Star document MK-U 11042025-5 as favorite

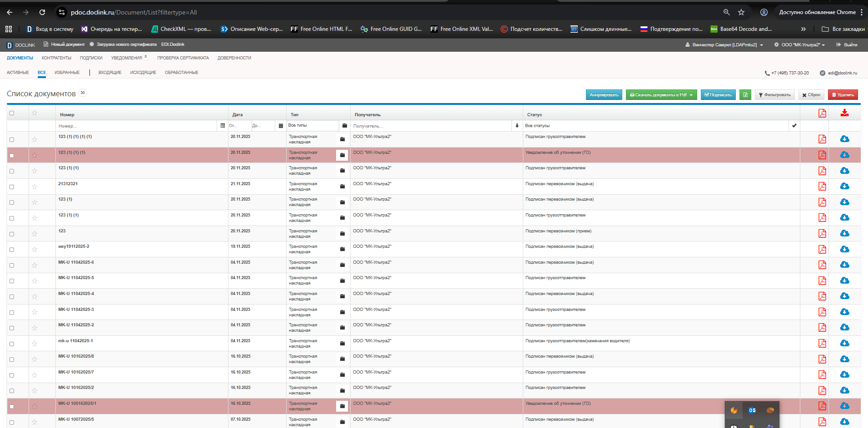pyautogui.click(x=35, y=280)
